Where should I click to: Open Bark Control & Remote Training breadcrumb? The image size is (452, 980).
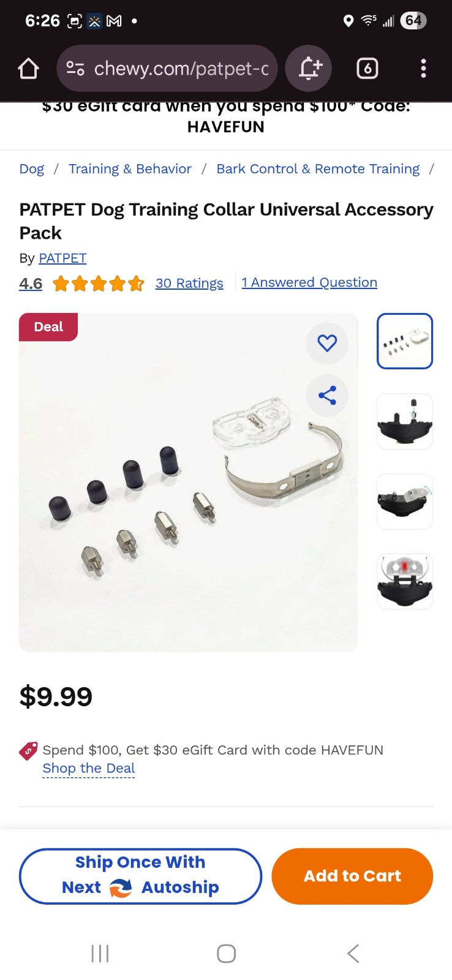coord(318,169)
